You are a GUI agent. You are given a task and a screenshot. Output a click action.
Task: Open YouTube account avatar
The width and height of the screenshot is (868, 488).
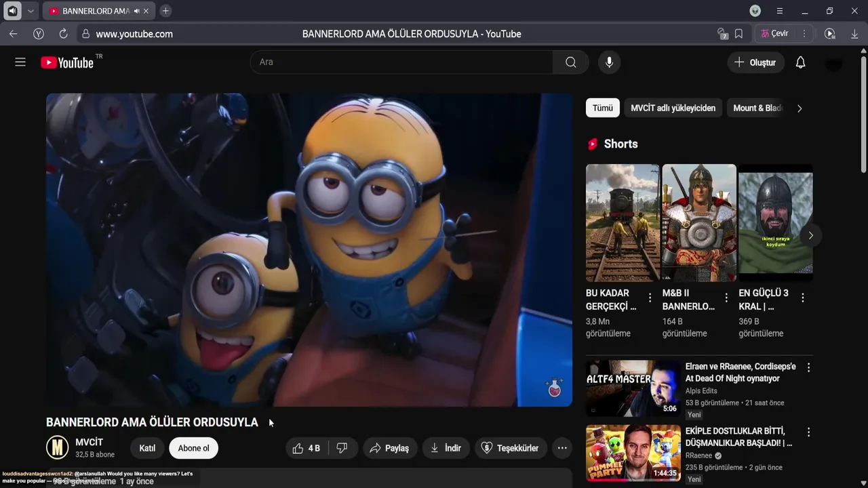[833, 63]
